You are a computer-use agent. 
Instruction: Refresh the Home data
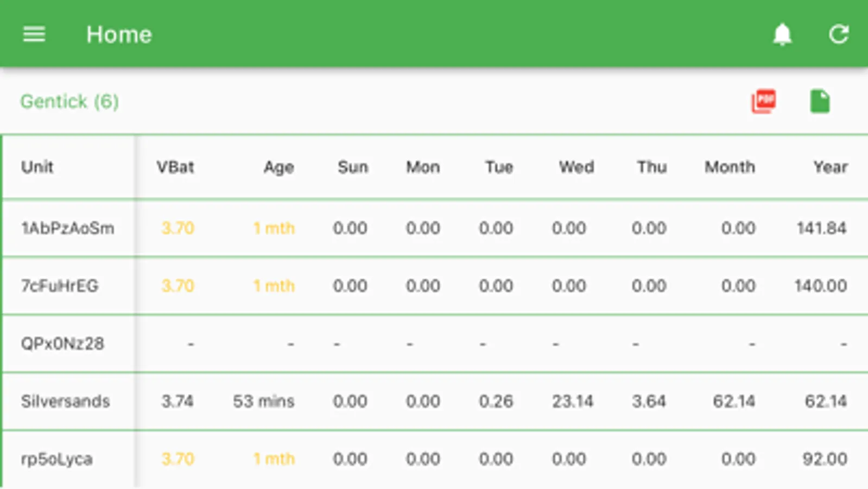[x=838, y=34]
